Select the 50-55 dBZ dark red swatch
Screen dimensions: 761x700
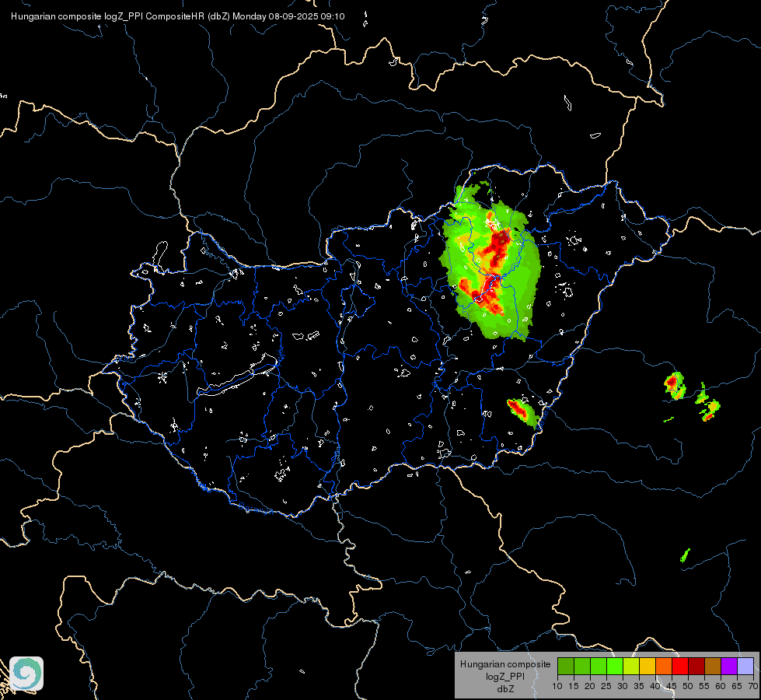click(x=696, y=666)
